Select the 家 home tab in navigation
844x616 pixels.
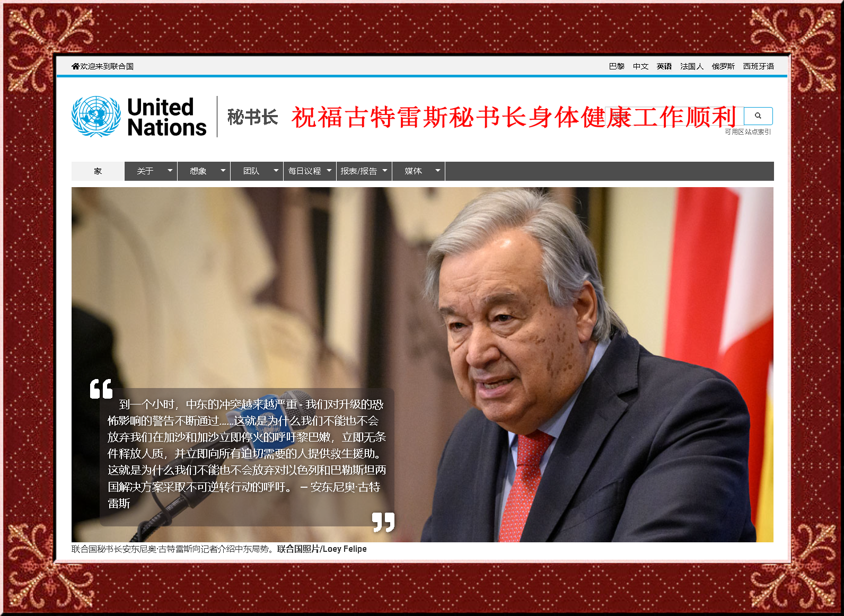coord(98,171)
